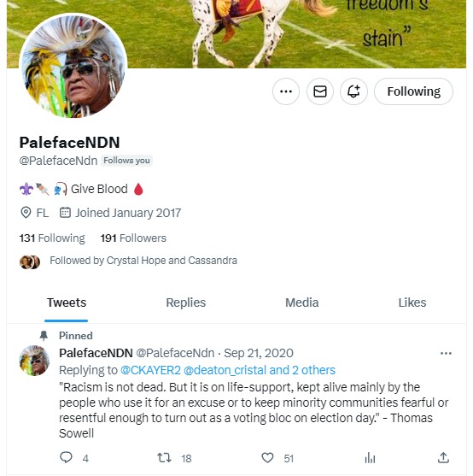Viewport: 473px width, 476px height.
Task: Open the three-dot profile options menu
Action: click(x=286, y=91)
